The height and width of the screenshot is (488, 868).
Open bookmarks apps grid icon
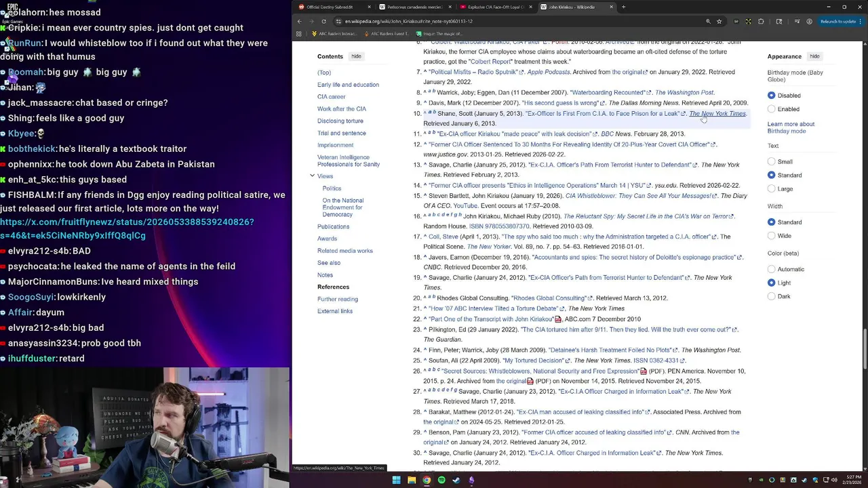(299, 33)
